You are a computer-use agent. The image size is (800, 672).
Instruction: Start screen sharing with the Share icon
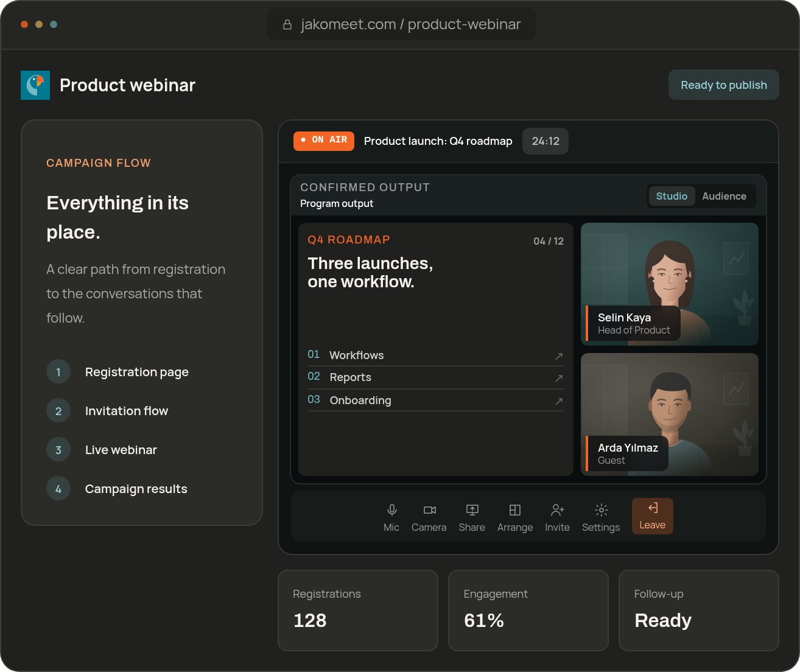472,510
